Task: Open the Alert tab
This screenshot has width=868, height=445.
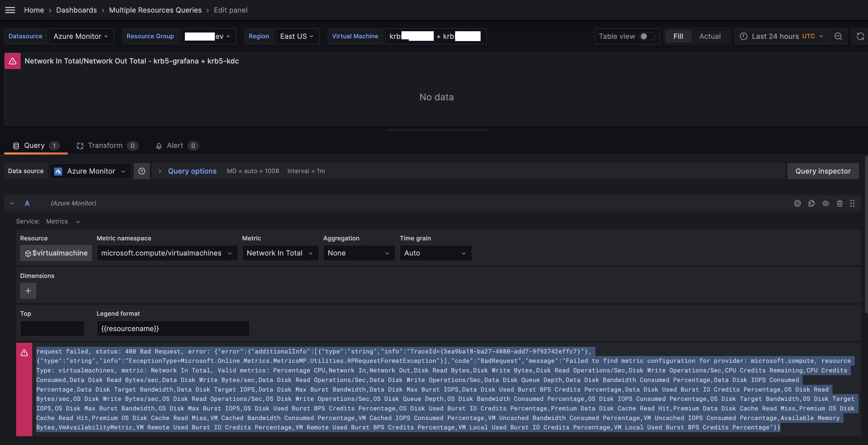Action: (x=175, y=145)
